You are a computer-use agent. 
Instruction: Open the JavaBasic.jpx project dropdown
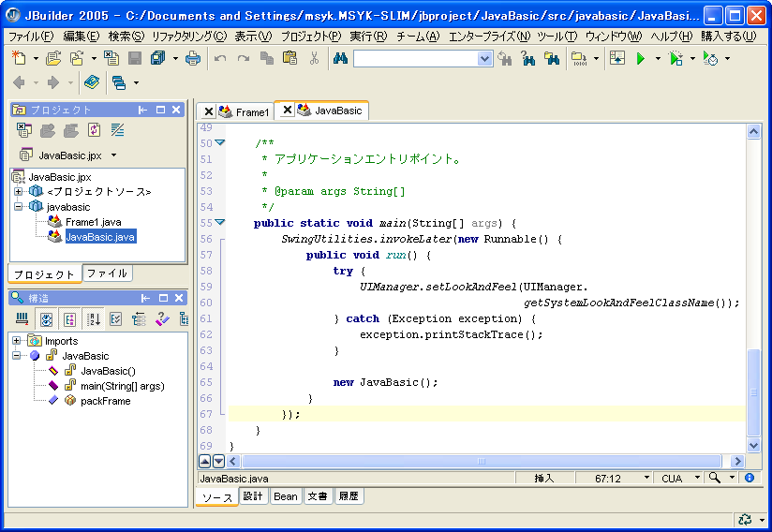click(114, 155)
